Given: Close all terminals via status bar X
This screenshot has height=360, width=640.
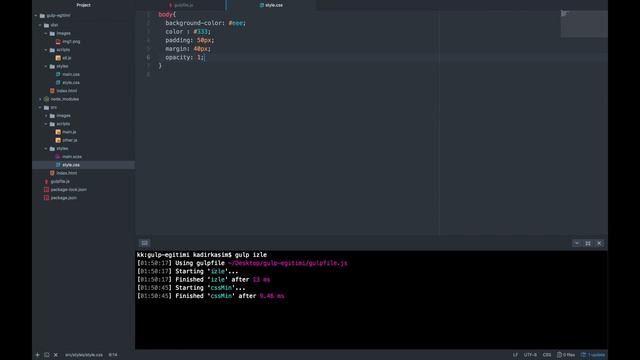Looking at the screenshot, I should point(56,355).
